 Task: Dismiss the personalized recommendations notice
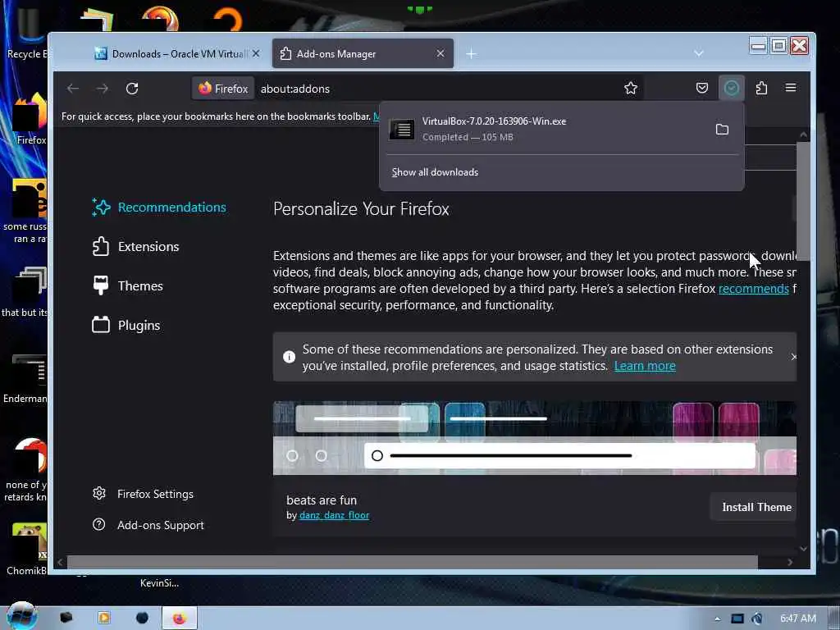click(793, 358)
